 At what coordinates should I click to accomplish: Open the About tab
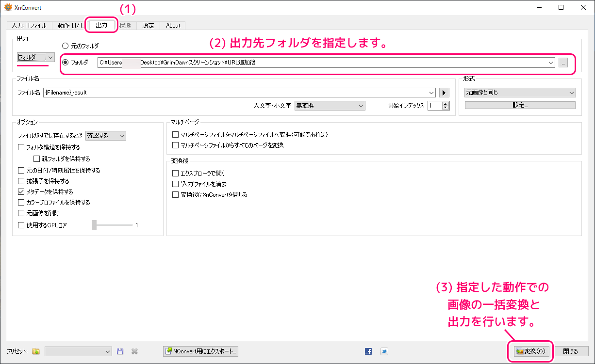click(173, 26)
